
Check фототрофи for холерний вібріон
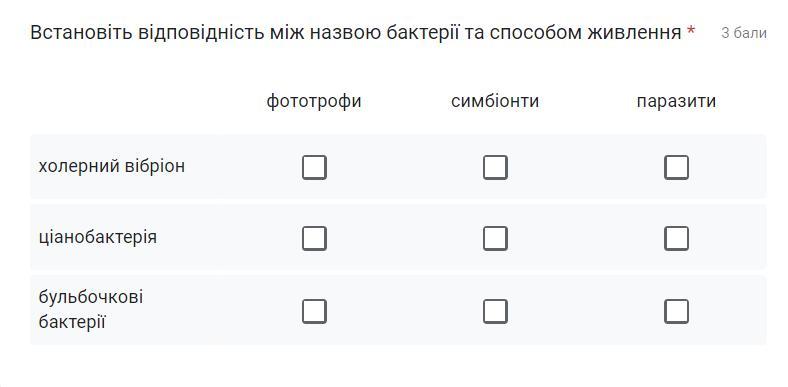[x=314, y=167]
